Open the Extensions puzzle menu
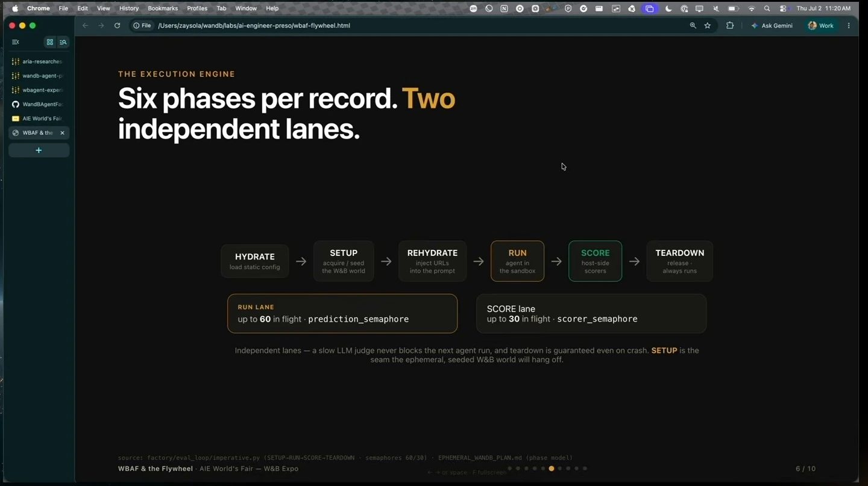This screenshot has height=486, width=868. pos(730,26)
